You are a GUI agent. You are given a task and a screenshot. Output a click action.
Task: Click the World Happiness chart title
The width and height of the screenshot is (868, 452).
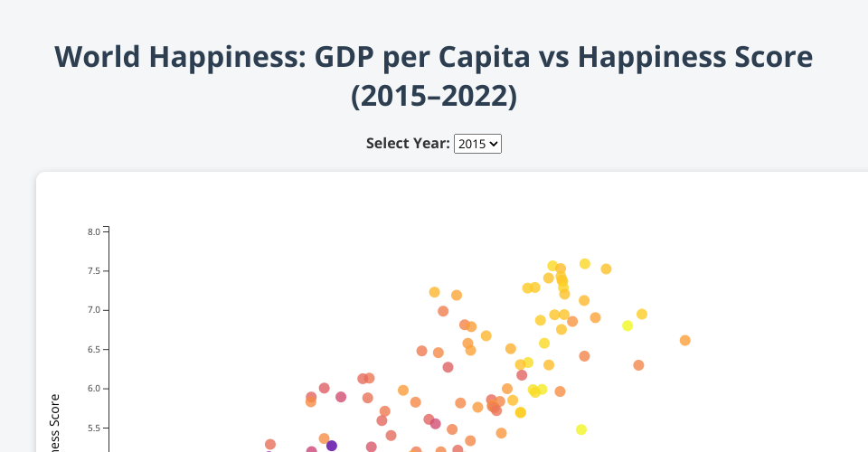(x=434, y=57)
